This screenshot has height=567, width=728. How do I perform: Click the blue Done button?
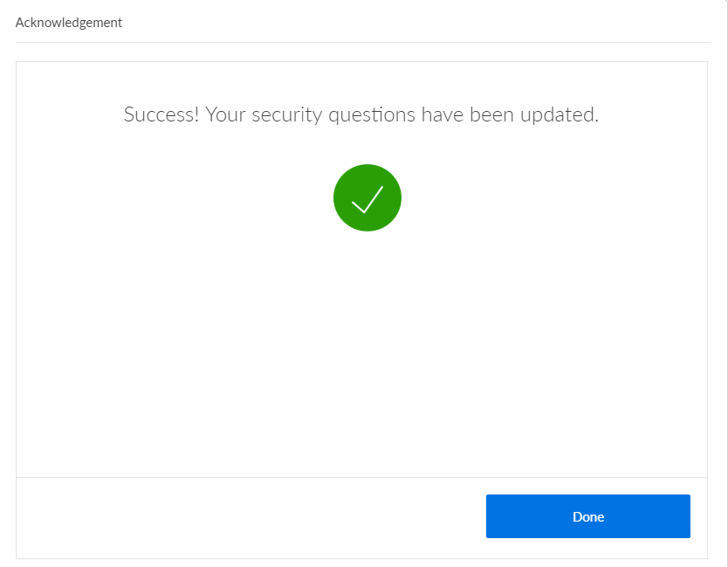coord(587,516)
